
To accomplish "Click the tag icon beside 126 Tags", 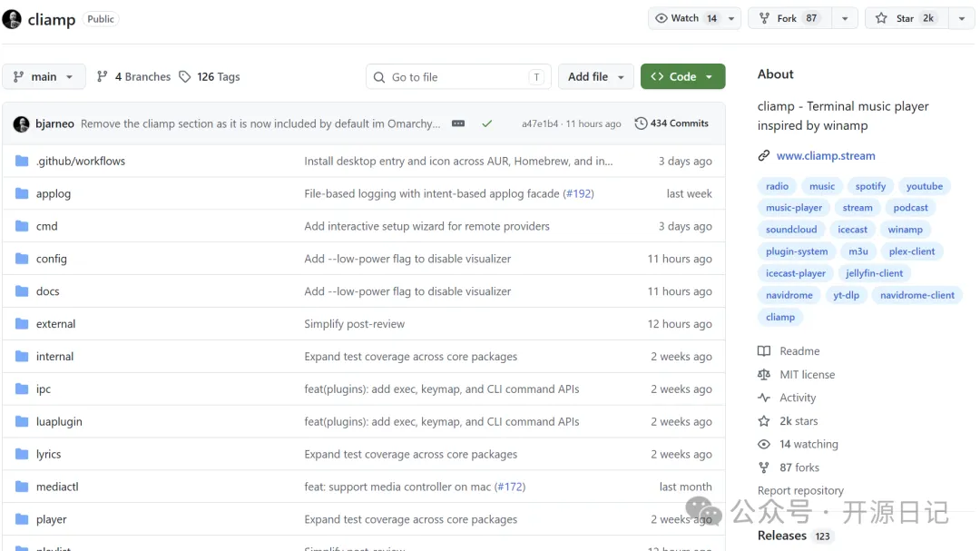I will (184, 76).
